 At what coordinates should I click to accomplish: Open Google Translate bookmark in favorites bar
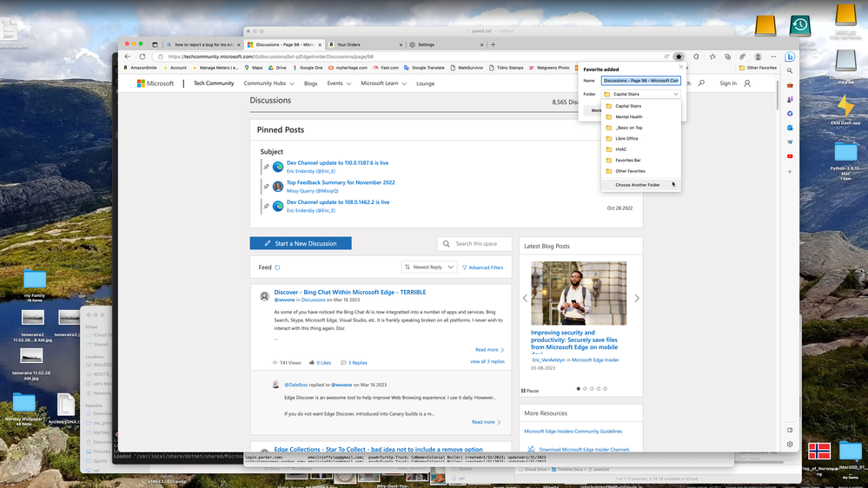click(424, 68)
